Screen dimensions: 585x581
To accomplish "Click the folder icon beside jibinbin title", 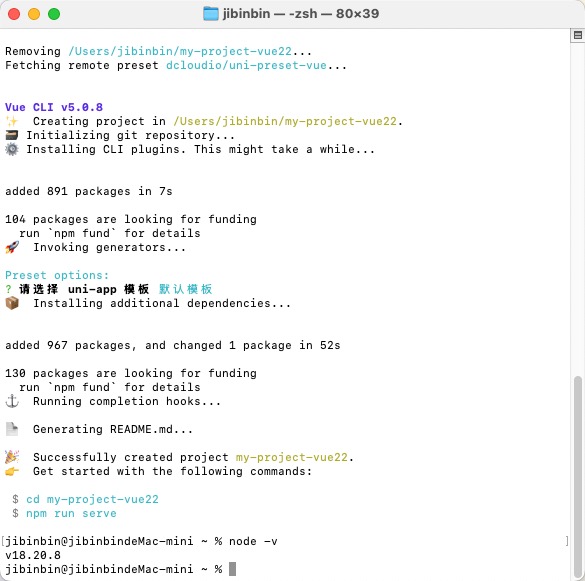I will pos(211,14).
